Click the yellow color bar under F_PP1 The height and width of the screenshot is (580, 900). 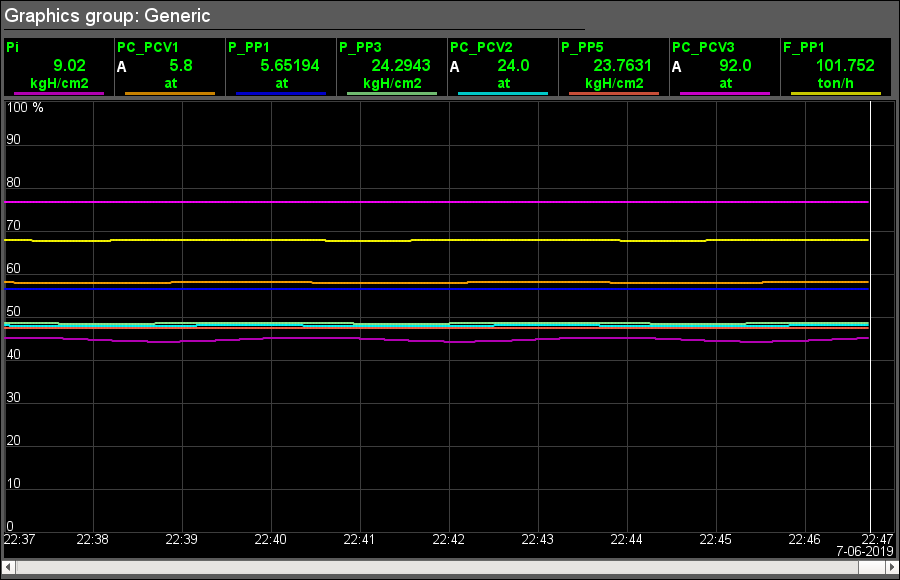pos(835,93)
